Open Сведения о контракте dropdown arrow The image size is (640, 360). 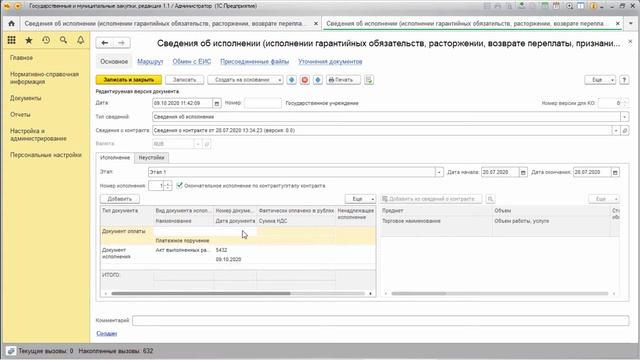(616, 131)
